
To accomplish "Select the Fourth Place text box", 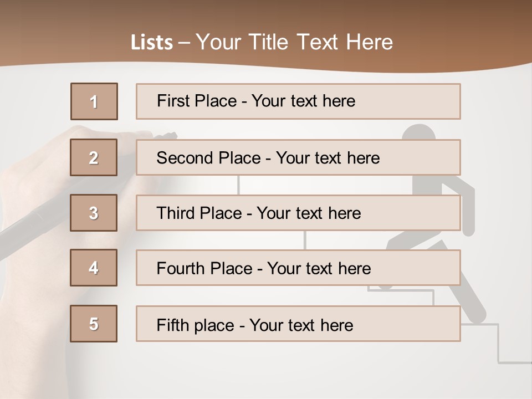I will click(298, 268).
